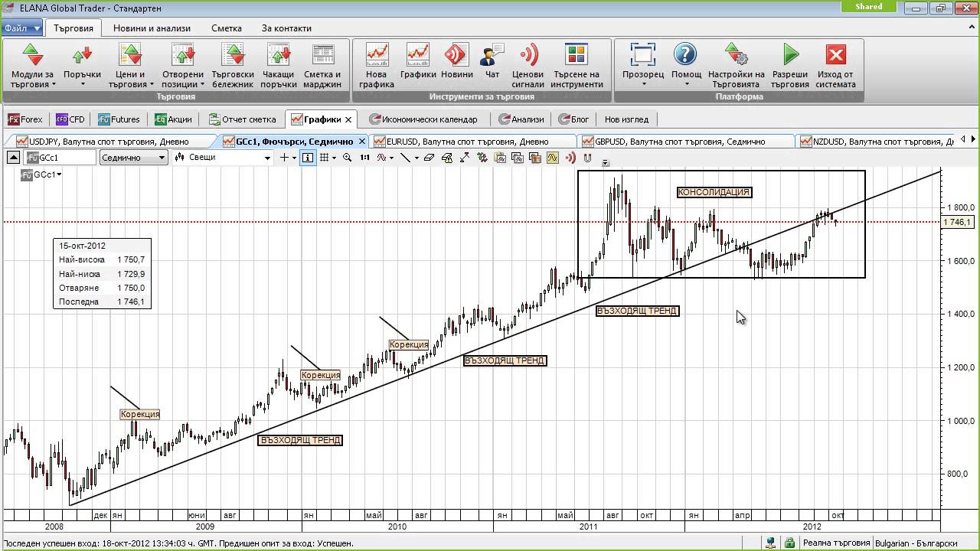
Task: Expand the crosshair tool dropdown arrow
Action: pos(294,158)
